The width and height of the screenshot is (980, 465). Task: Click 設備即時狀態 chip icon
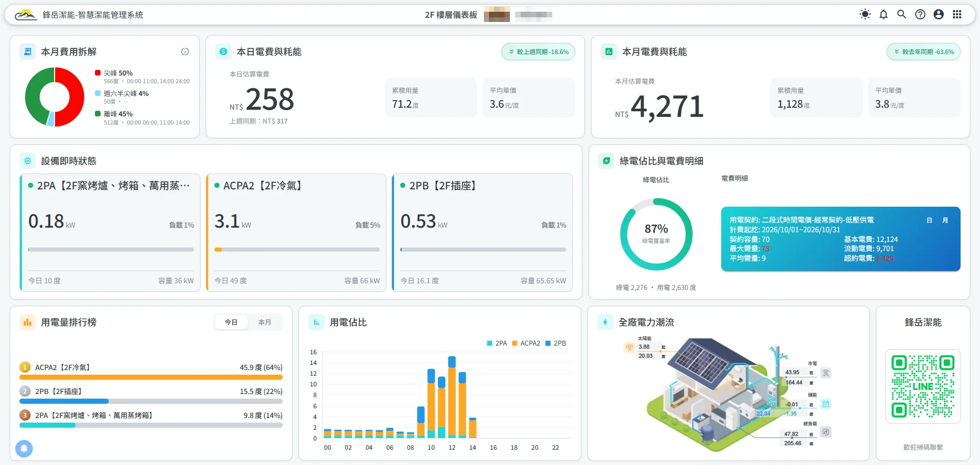click(28, 161)
